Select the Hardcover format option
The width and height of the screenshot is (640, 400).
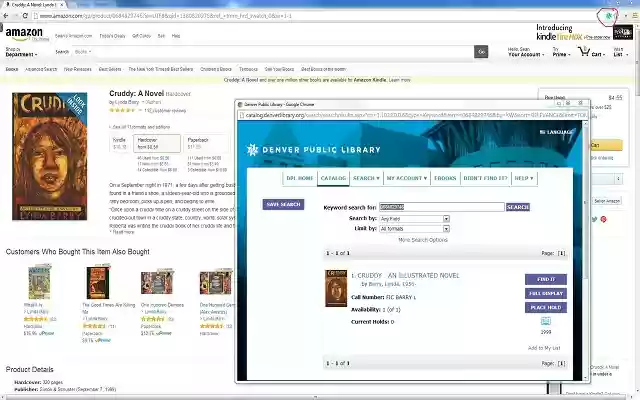tap(157, 143)
